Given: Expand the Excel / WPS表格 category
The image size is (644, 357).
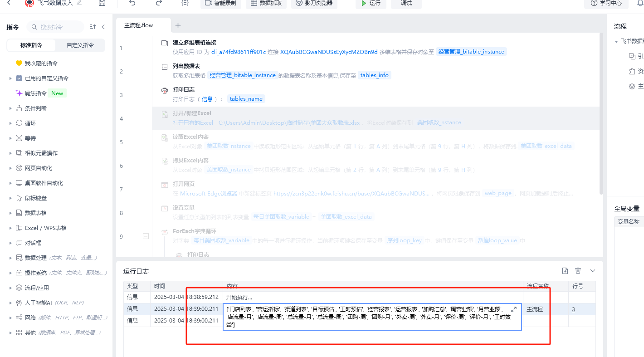Looking at the screenshot, I should pyautogui.click(x=10, y=228).
